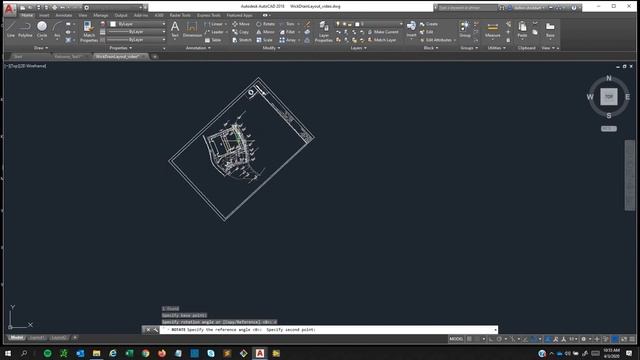
Task: Click the TOP face of the ViewCube
Action: pos(609,97)
